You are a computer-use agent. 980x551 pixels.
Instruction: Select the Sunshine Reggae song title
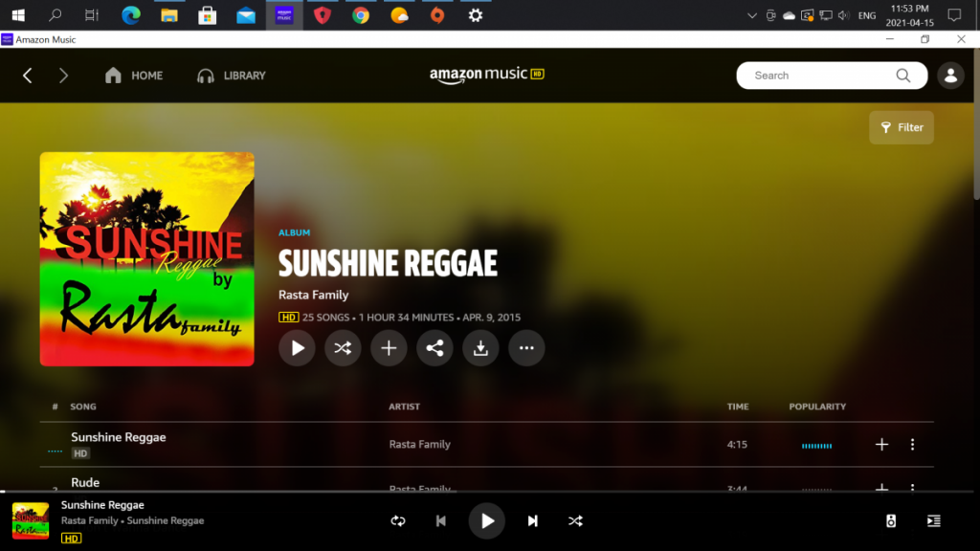click(118, 437)
